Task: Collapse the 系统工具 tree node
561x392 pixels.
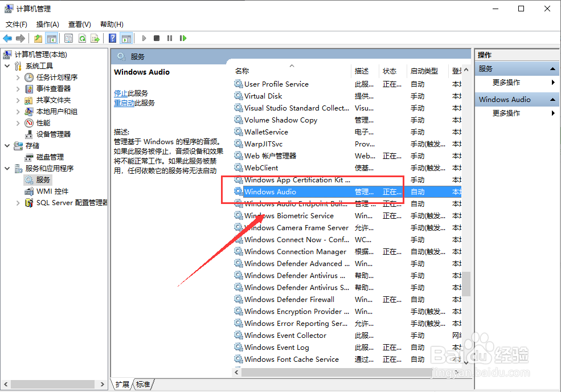Action: 7,66
